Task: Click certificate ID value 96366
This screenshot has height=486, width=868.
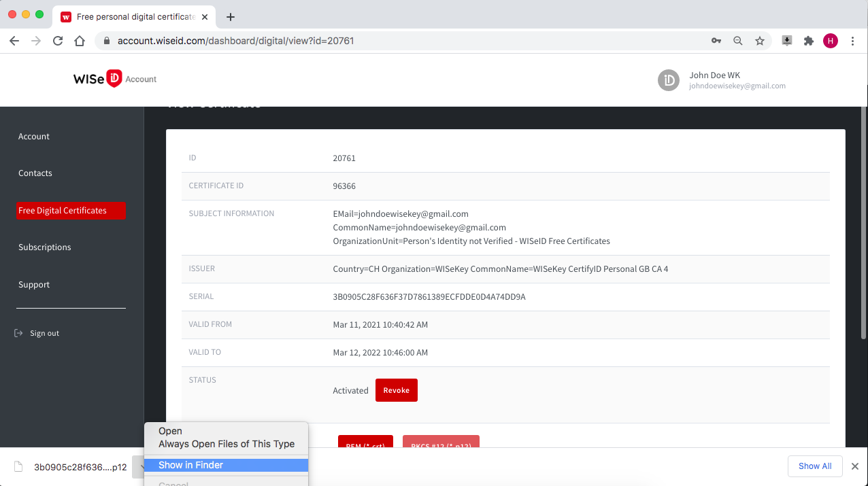Action: click(x=344, y=186)
